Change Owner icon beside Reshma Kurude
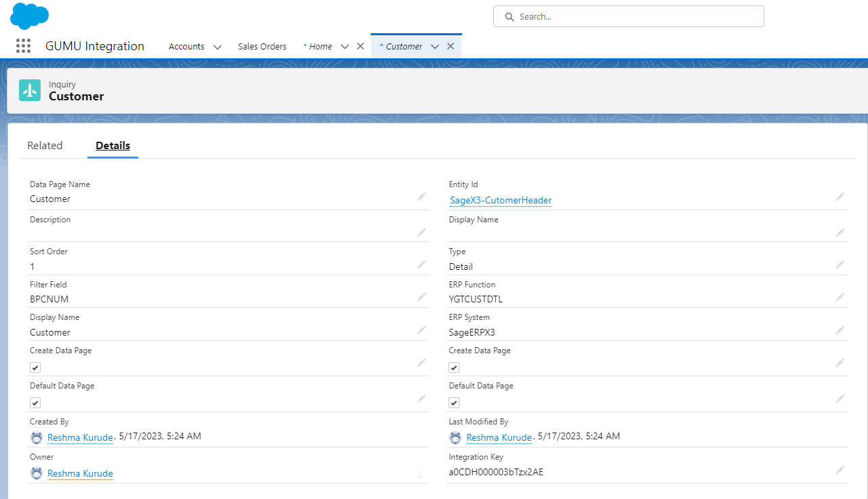This screenshot has width=868, height=499. pyautogui.click(x=421, y=473)
